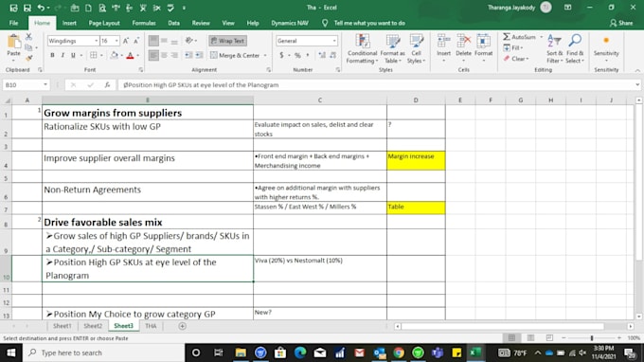Click the Clear eraser button
The width and height of the screenshot is (644, 362).
[x=516, y=59]
